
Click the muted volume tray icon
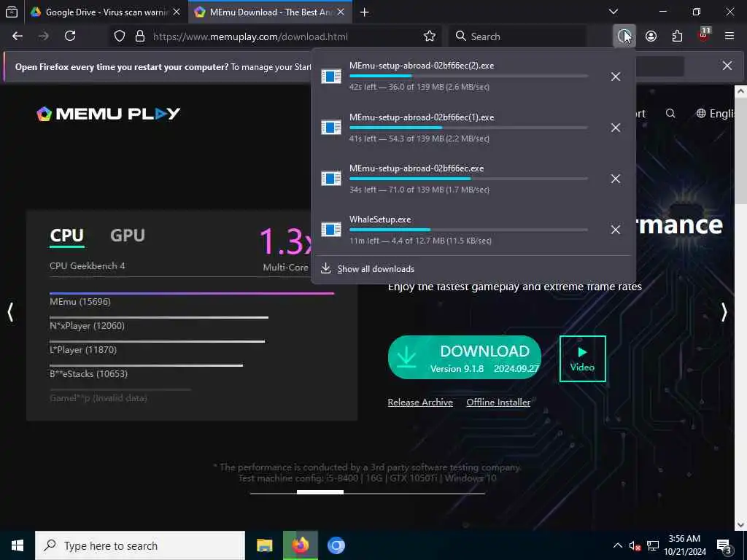coord(635,545)
